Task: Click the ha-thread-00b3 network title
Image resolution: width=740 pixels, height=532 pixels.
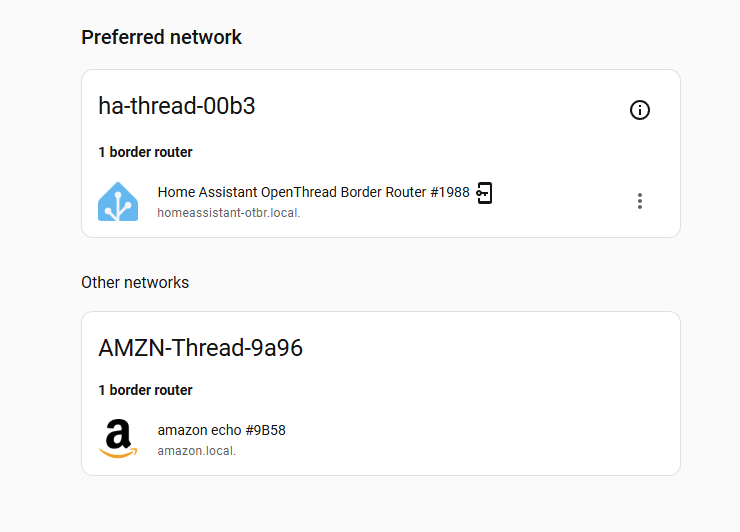Action: point(177,106)
